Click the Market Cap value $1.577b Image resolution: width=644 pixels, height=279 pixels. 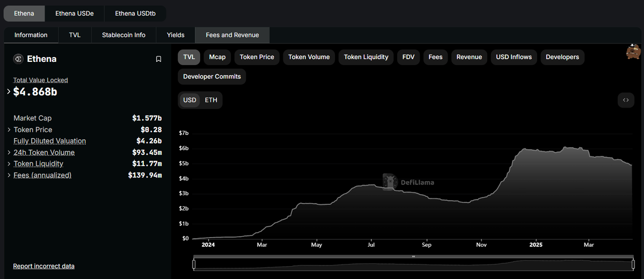click(147, 118)
